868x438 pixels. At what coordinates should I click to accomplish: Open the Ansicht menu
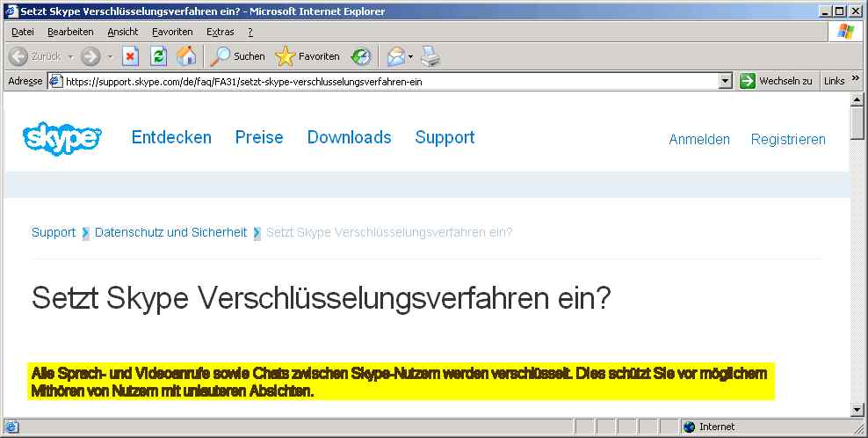123,32
